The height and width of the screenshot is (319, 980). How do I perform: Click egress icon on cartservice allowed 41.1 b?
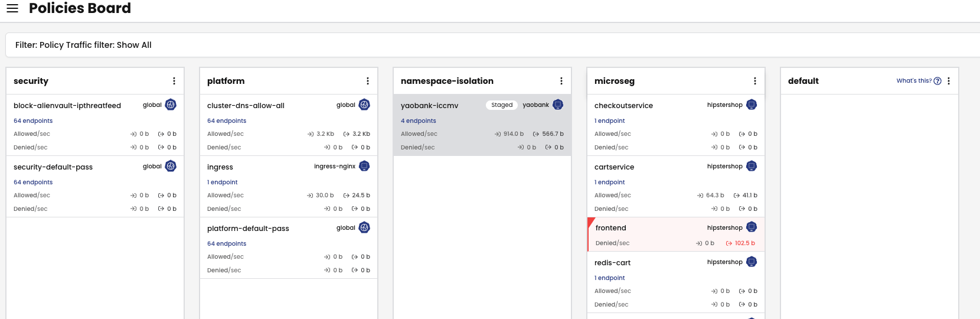pyautogui.click(x=737, y=196)
